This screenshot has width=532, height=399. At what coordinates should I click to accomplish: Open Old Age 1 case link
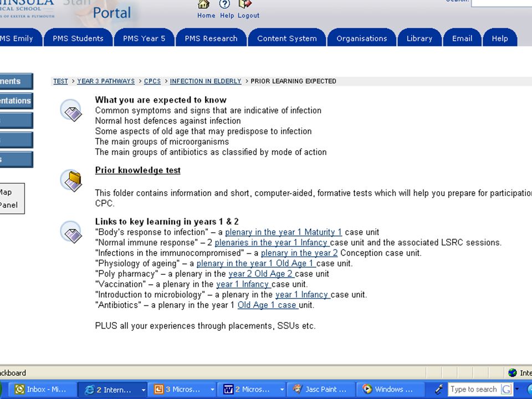coord(268,305)
